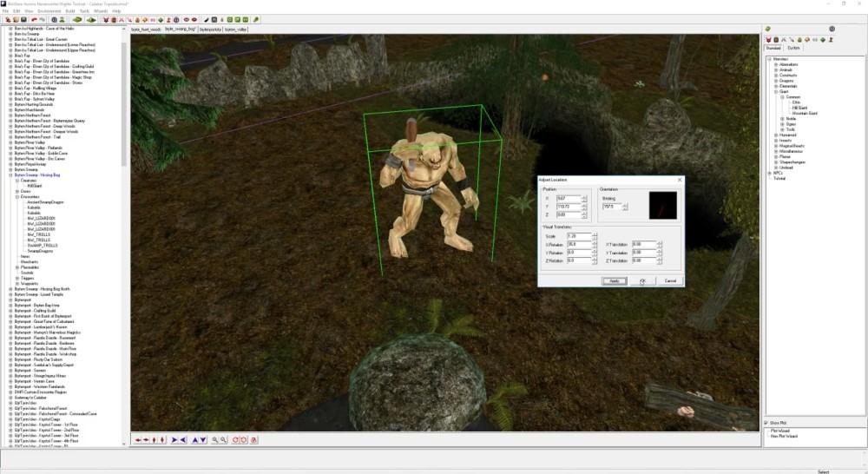
Task: Select Paint Items icon in right palette
Action: click(x=792, y=40)
